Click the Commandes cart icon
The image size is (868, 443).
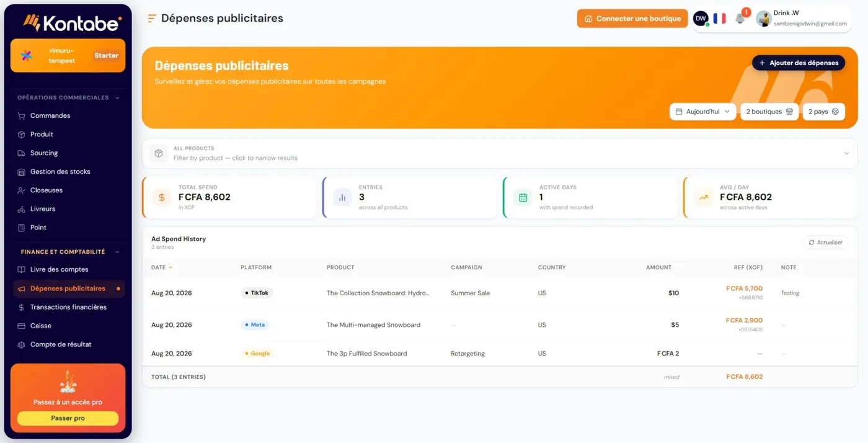click(22, 116)
